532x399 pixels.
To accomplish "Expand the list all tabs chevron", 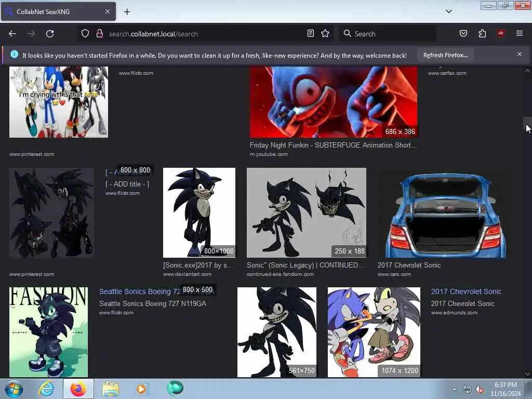I will [x=448, y=11].
